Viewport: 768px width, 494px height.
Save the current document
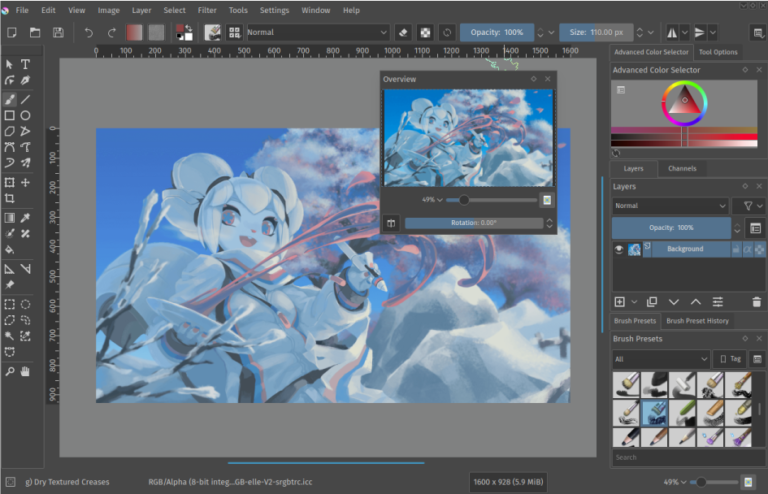58,32
